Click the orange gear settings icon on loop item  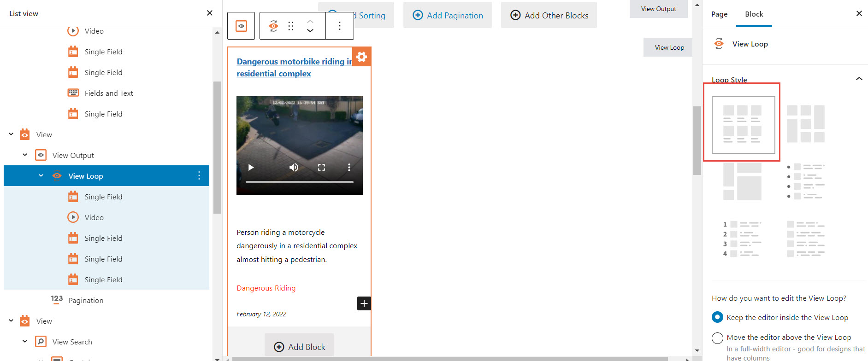[362, 57]
